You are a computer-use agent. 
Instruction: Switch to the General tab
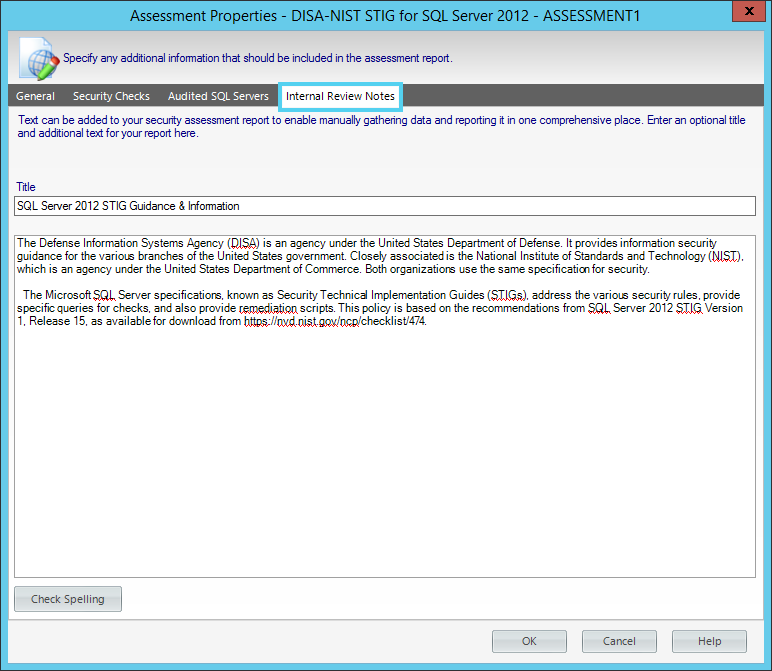click(35, 96)
